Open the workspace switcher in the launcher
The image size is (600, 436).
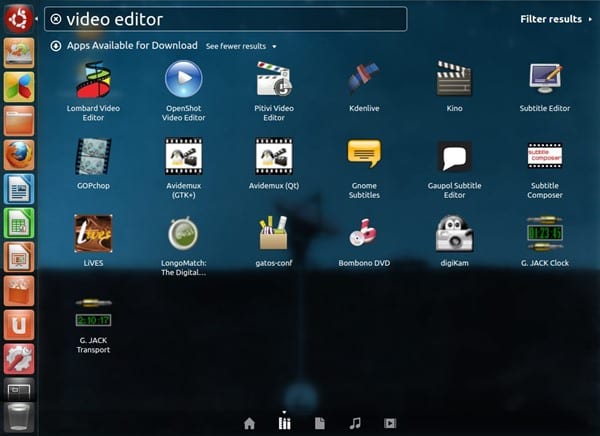[19, 390]
